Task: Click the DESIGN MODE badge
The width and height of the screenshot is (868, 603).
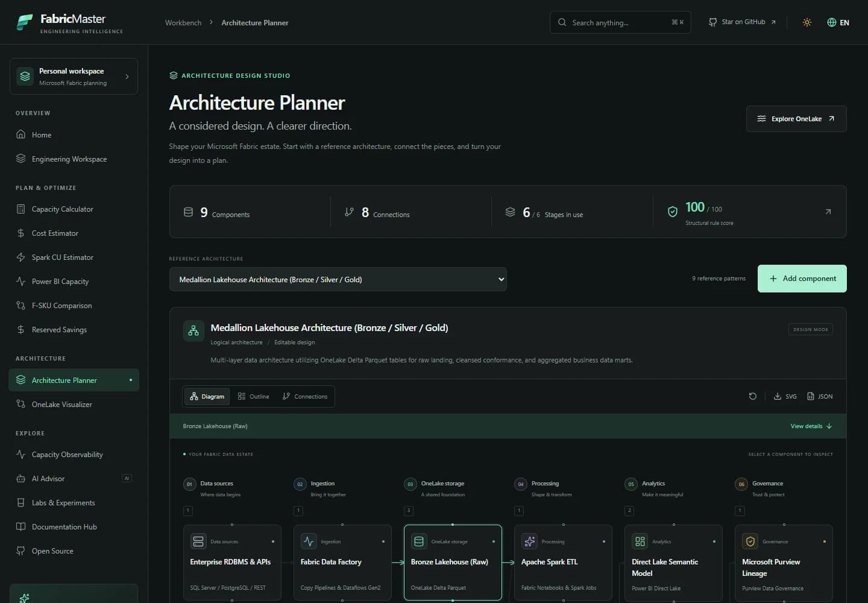Action: (811, 329)
